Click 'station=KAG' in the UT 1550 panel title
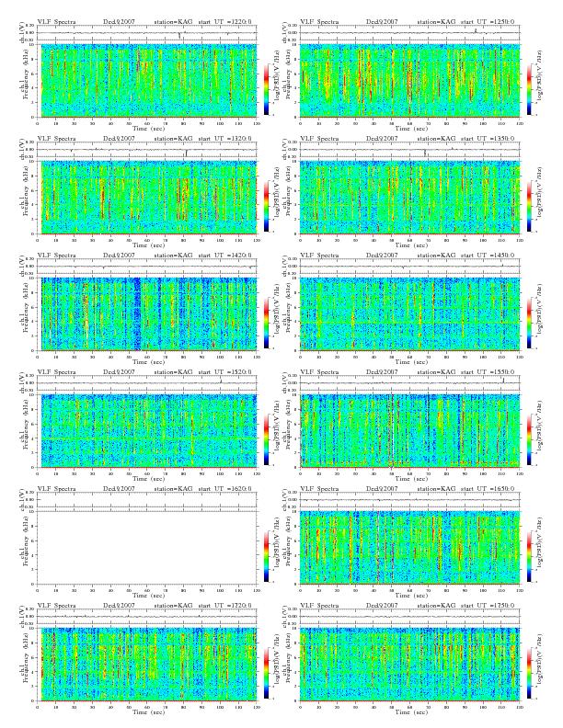Screen dimensions: 563x728 click(x=436, y=372)
